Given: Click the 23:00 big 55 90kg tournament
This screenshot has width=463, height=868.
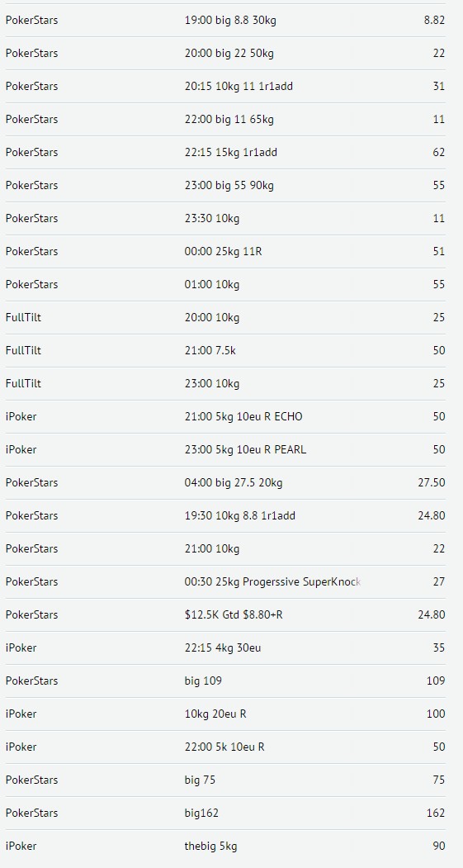Looking at the screenshot, I should [x=225, y=186].
